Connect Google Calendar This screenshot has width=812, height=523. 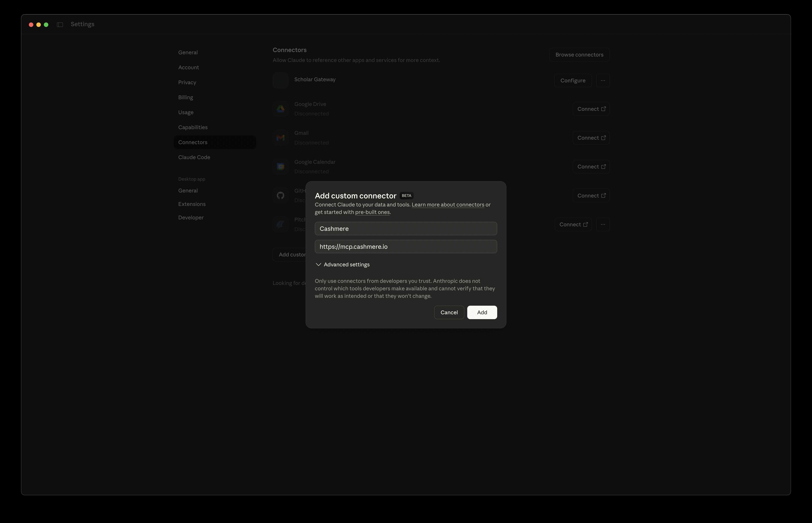(591, 167)
